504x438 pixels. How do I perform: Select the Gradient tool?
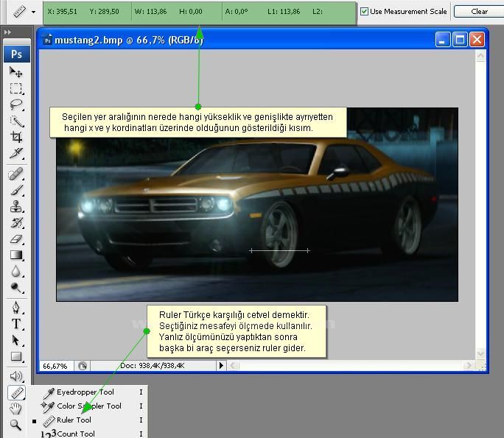click(x=16, y=255)
